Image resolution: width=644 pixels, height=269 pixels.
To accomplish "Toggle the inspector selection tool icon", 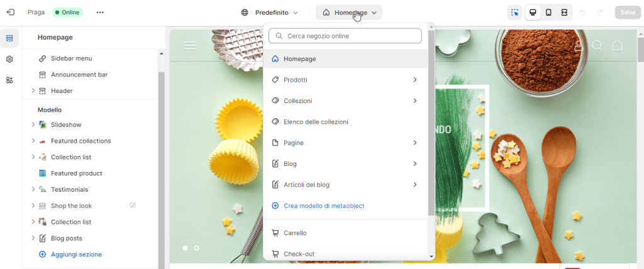I will [515, 13].
